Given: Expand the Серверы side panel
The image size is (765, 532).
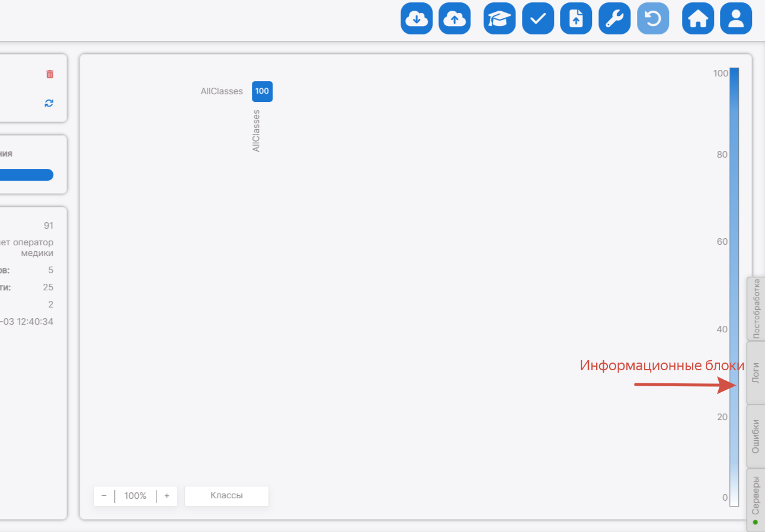Looking at the screenshot, I should click(x=756, y=496).
